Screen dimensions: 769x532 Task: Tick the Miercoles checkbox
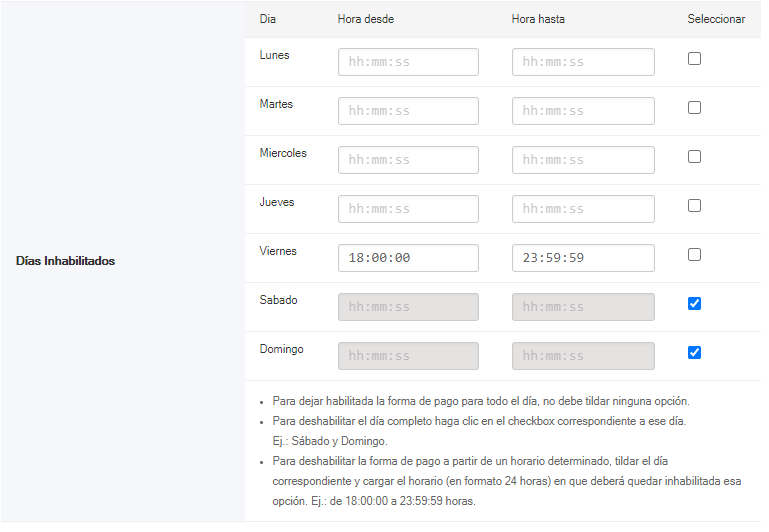tap(694, 156)
